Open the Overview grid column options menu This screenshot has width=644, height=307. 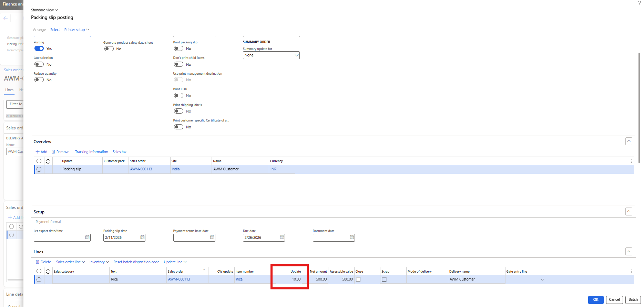(x=631, y=161)
